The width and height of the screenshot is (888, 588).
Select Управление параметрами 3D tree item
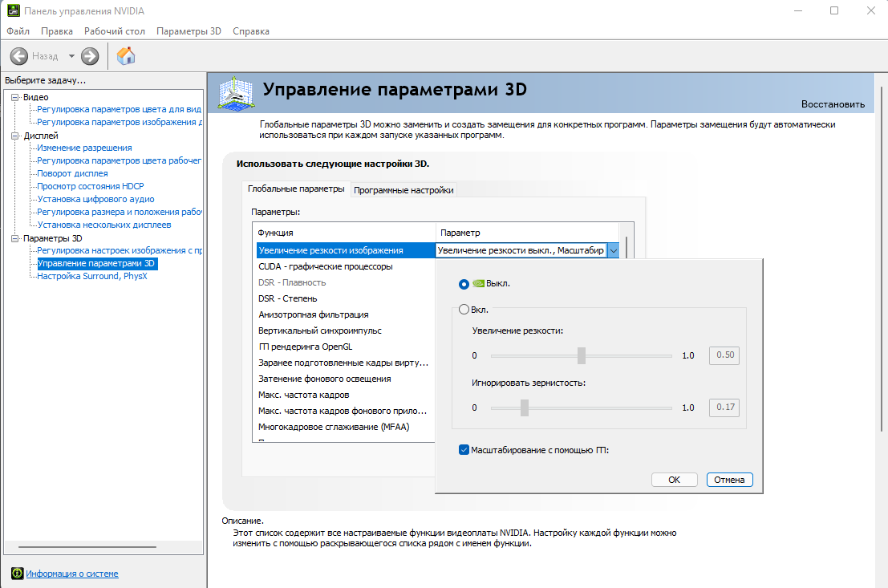(x=96, y=263)
